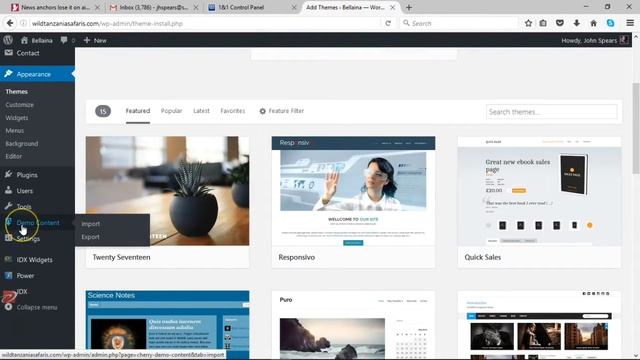Select the Popular themes tab
640x360 pixels.
tap(171, 111)
